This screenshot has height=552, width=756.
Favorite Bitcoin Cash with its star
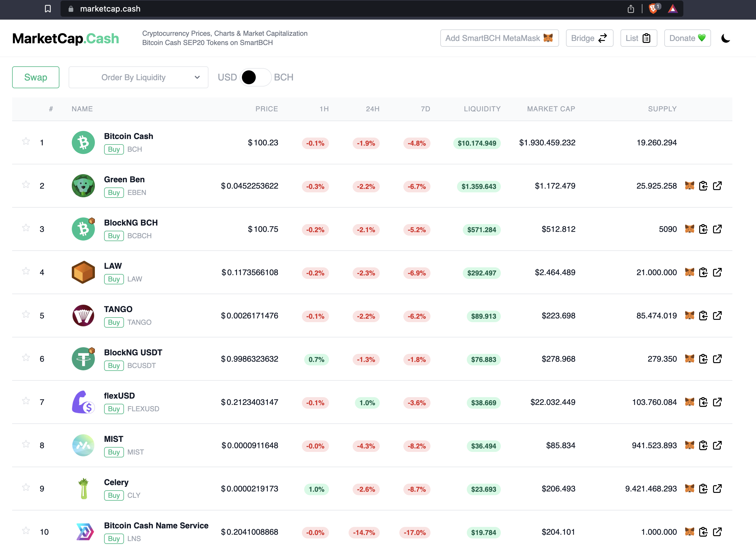click(26, 141)
